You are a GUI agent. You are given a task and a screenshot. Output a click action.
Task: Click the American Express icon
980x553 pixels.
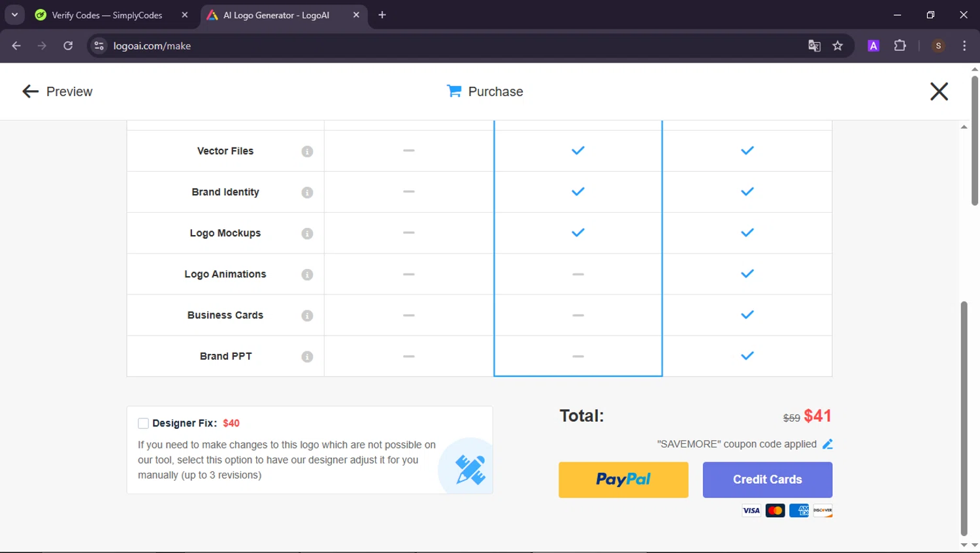click(799, 511)
